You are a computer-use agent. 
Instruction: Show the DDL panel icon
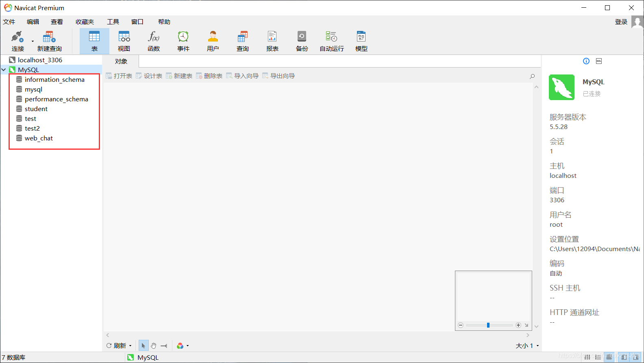pos(599,61)
